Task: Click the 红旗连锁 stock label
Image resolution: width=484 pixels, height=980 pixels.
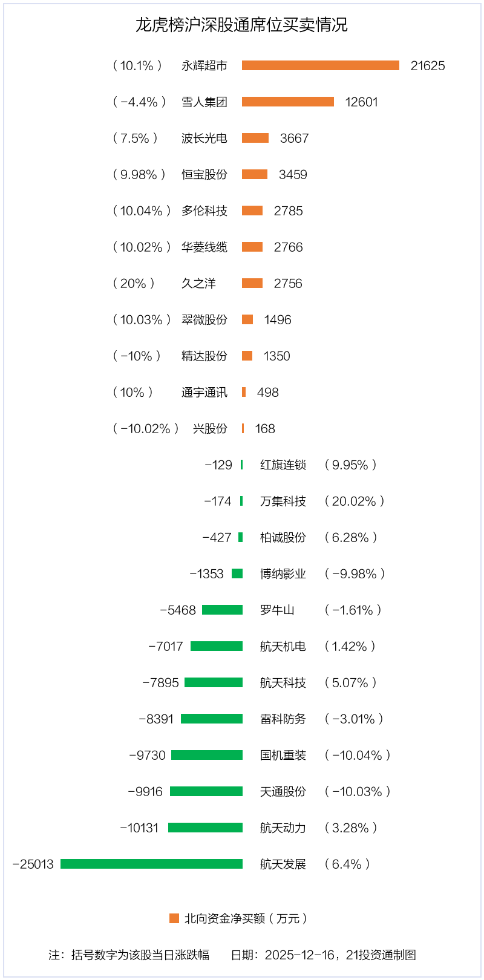Action: coord(283,465)
